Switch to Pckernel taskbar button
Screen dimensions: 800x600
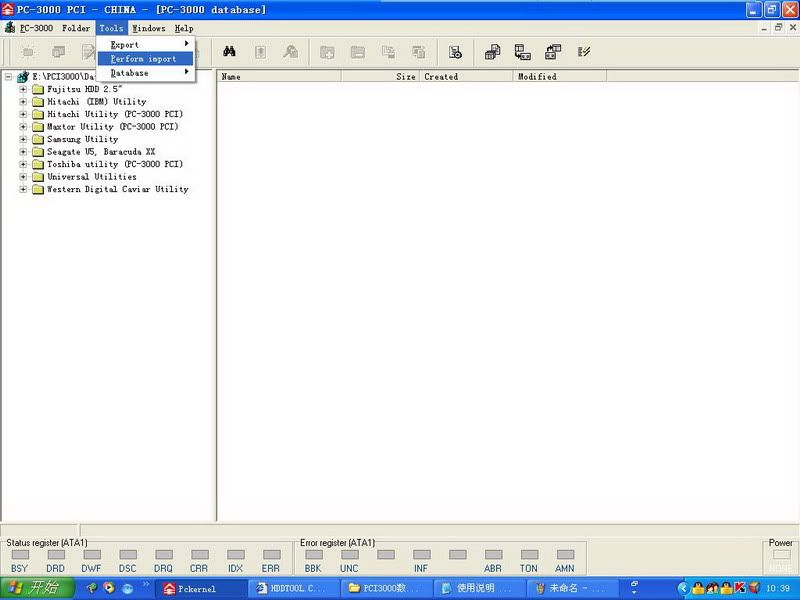click(201, 589)
